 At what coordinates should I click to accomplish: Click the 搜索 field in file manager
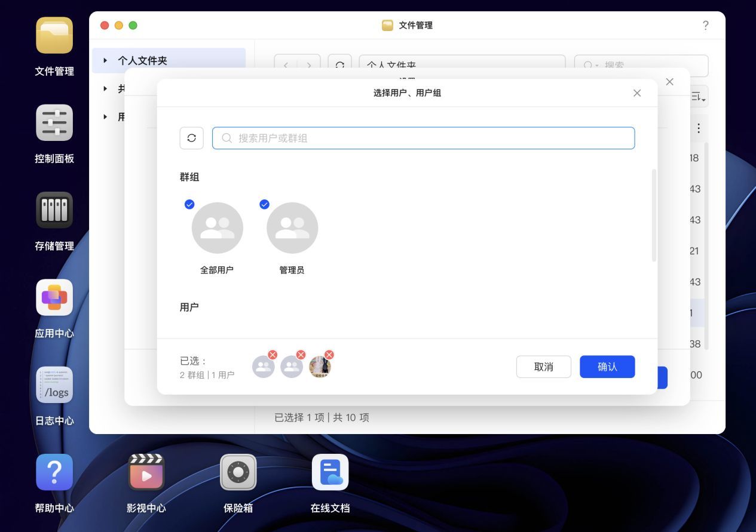[x=641, y=65]
